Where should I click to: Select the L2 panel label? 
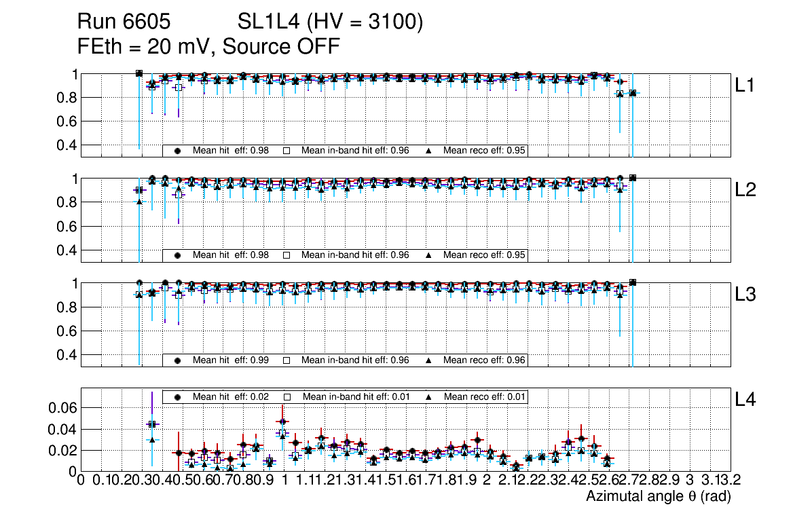click(x=745, y=191)
